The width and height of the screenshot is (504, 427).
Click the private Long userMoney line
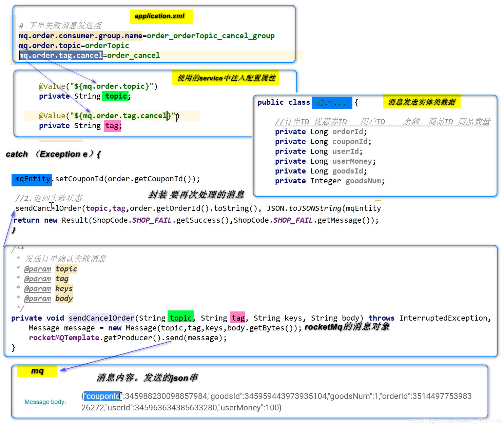tap(325, 161)
